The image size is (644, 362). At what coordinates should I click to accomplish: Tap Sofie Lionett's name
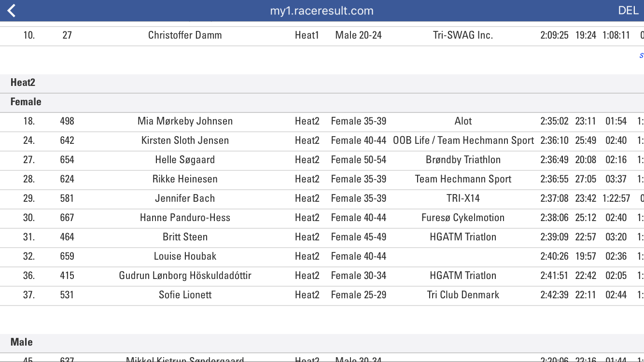(185, 295)
